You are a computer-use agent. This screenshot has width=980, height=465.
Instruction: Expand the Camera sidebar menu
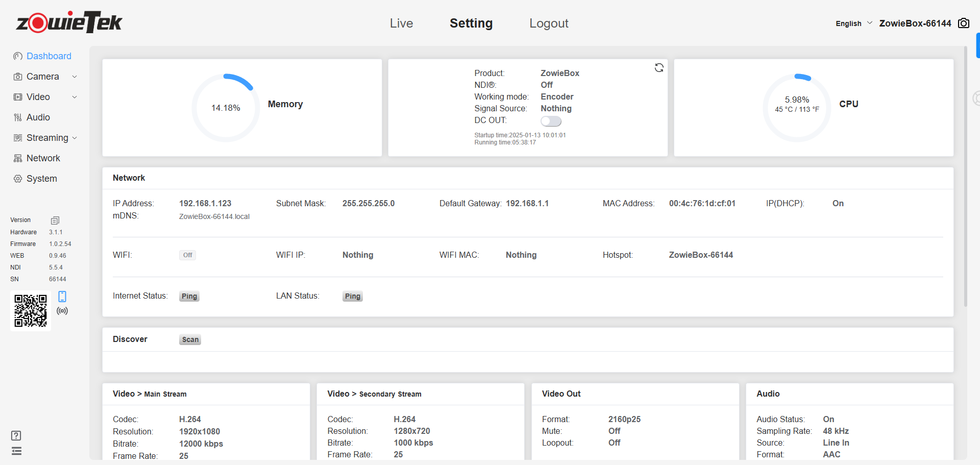tap(45, 77)
